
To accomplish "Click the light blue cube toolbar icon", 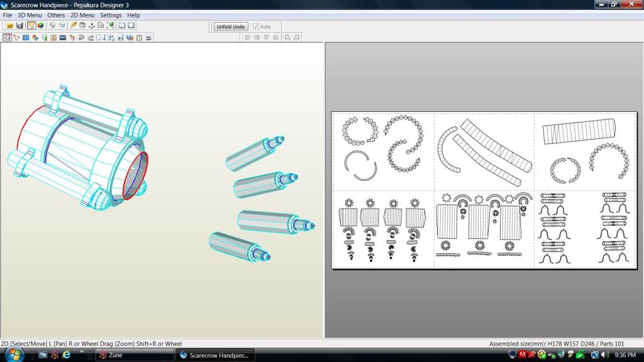I will (62, 25).
